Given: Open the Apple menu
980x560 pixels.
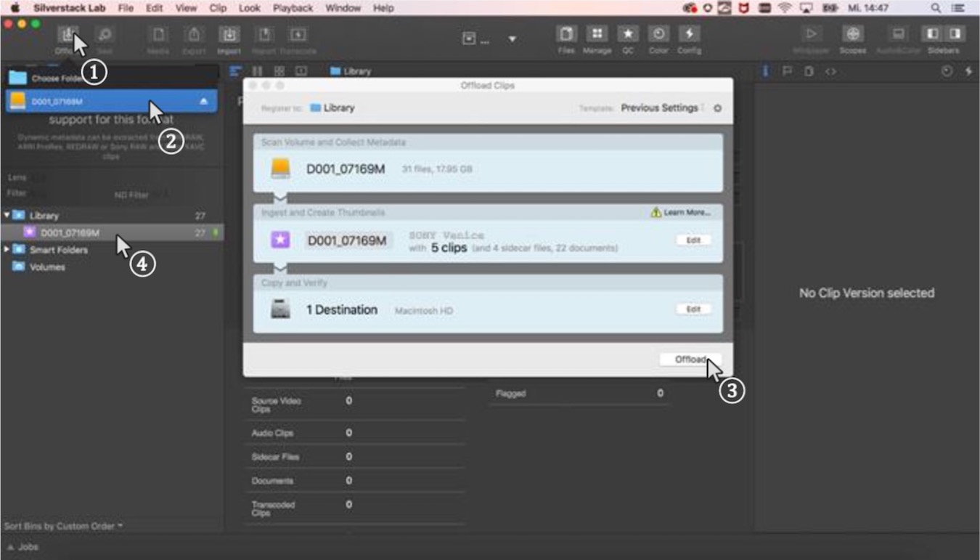Looking at the screenshot, I should [x=15, y=8].
